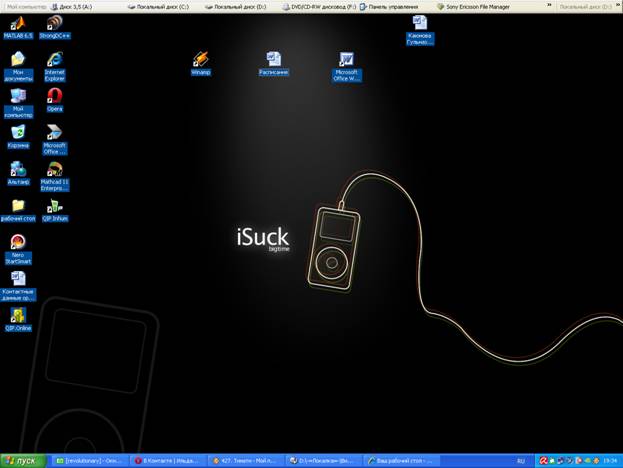Click the orange tray icon beside the clock
The image size is (623, 468).
coord(596,461)
